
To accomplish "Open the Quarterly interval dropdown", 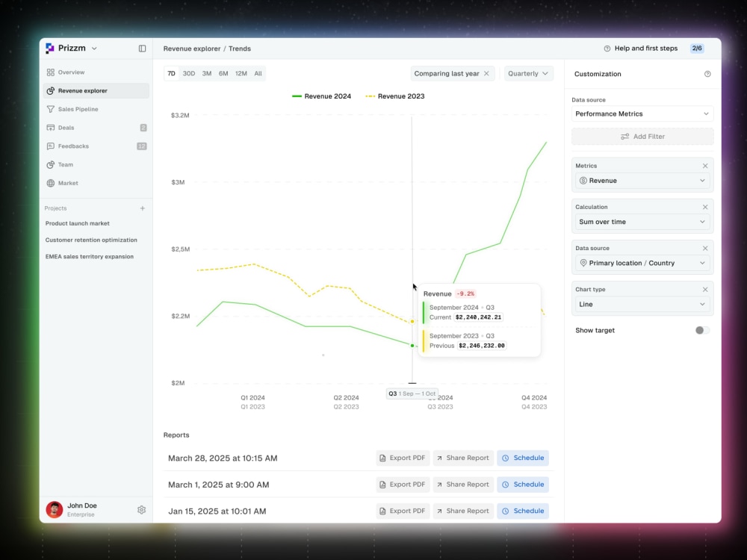I will 529,73.
